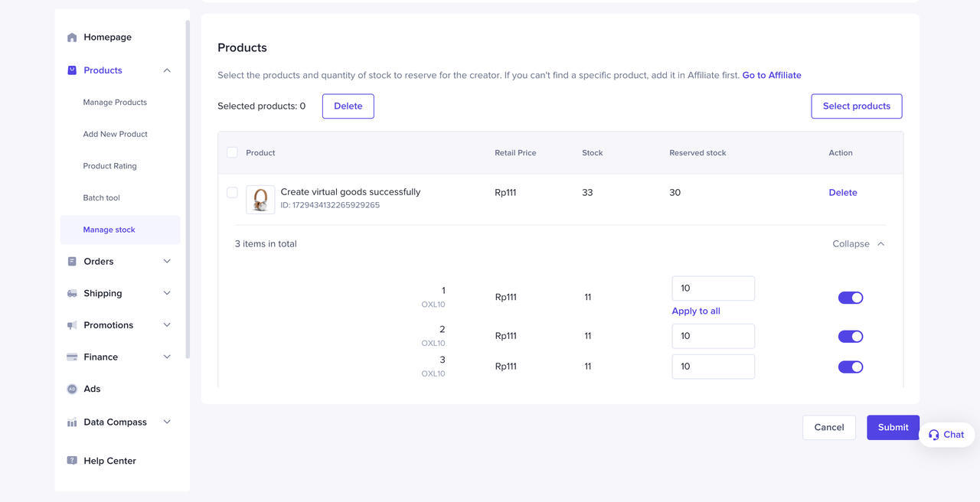This screenshot has width=980, height=502.
Task: Click the Homepage house icon
Action: click(x=72, y=37)
